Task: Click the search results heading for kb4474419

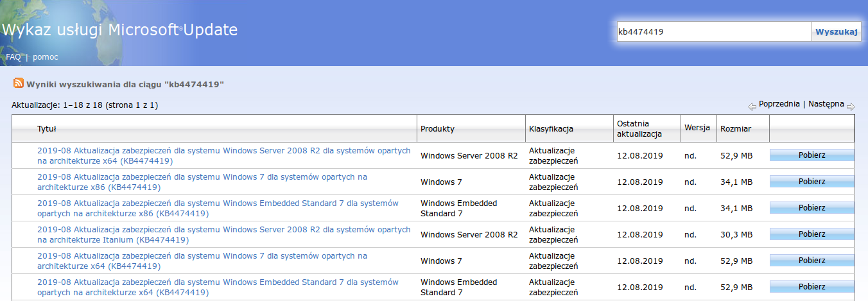Action: 125,84
